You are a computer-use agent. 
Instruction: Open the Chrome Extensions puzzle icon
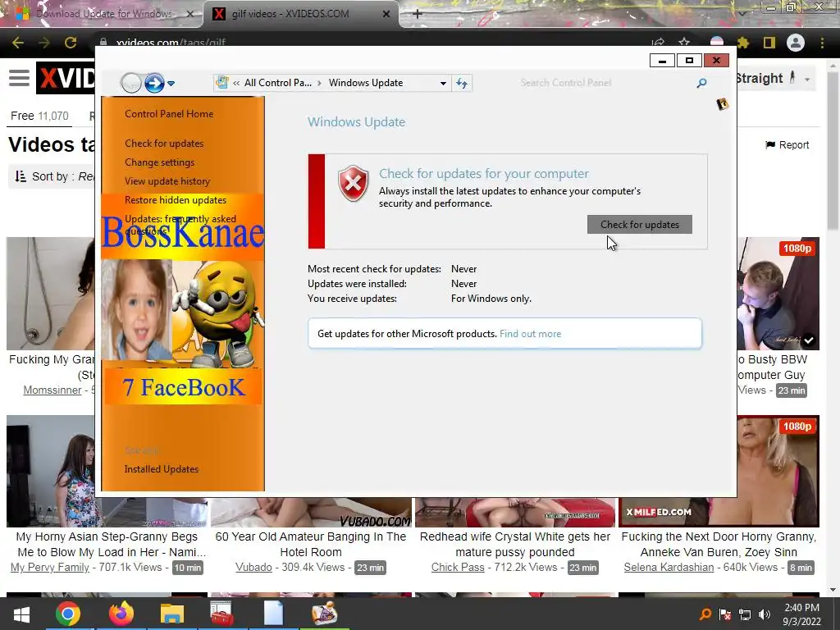[742, 43]
